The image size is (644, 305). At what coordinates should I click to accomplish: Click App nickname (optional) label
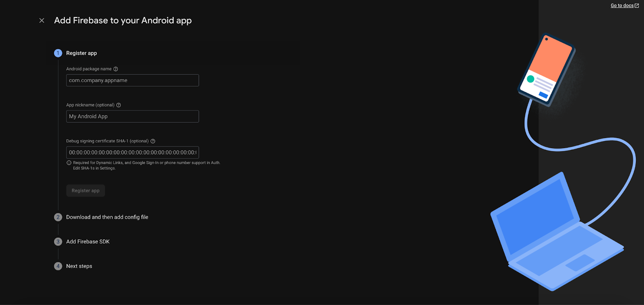click(90, 105)
